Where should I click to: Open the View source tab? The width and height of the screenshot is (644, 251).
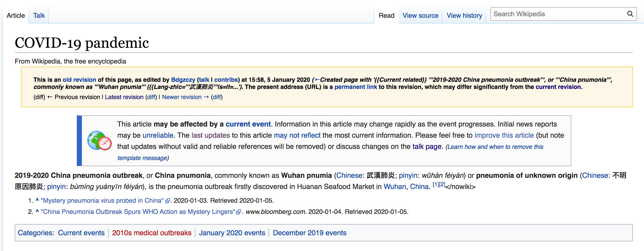(420, 15)
